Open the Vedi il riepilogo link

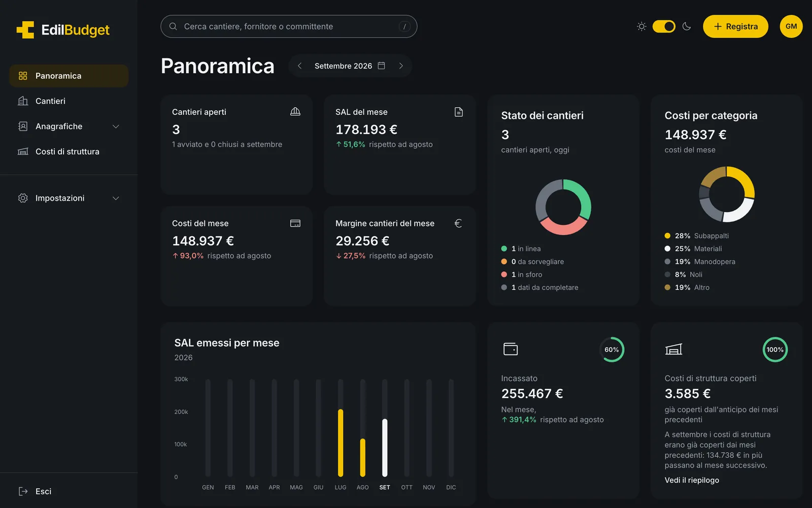pos(692,480)
